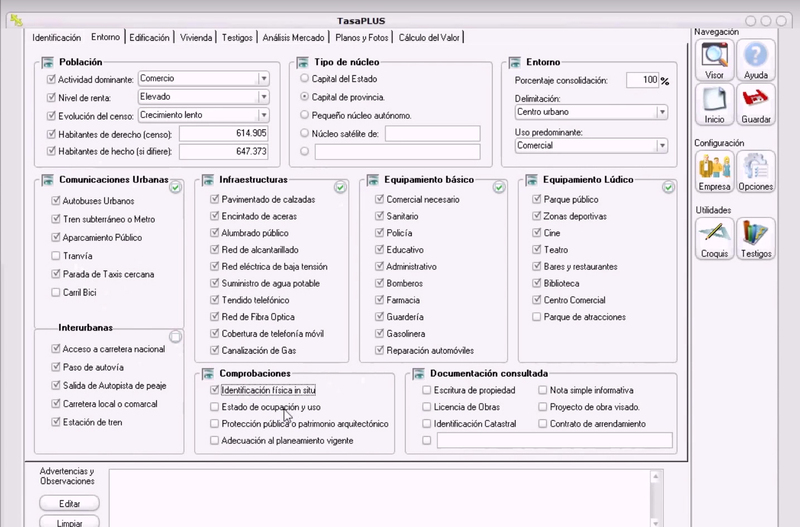Click the Editar button
This screenshot has width=800, height=527.
tap(69, 504)
